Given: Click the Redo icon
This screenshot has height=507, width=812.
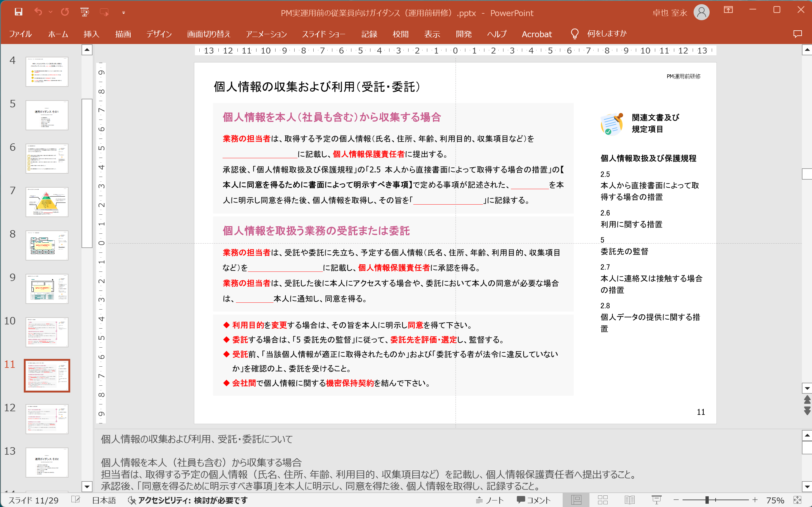Looking at the screenshot, I should [x=65, y=12].
